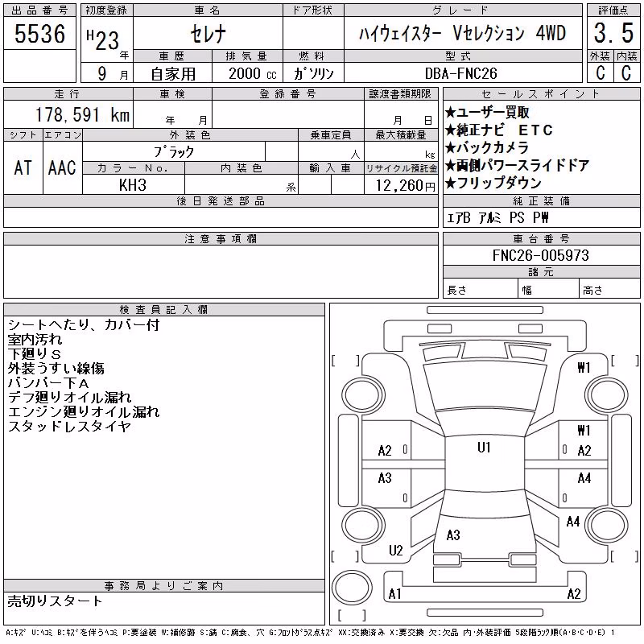
Task: Click the 売切りスタート notice text
Action: pyautogui.click(x=55, y=601)
